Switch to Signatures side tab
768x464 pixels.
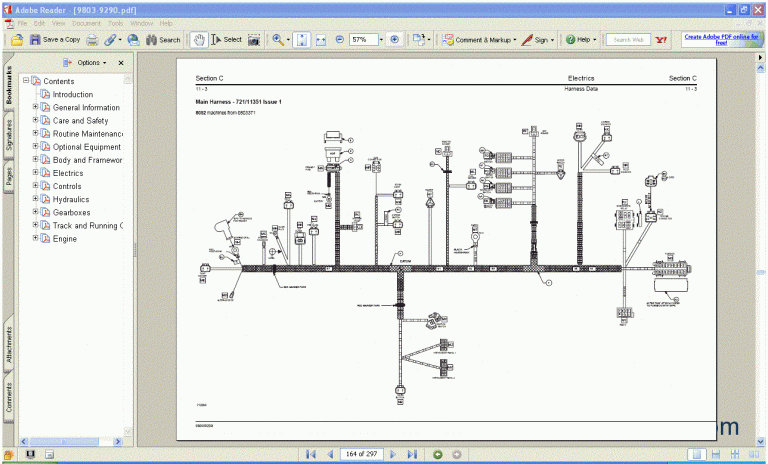coord(9,135)
